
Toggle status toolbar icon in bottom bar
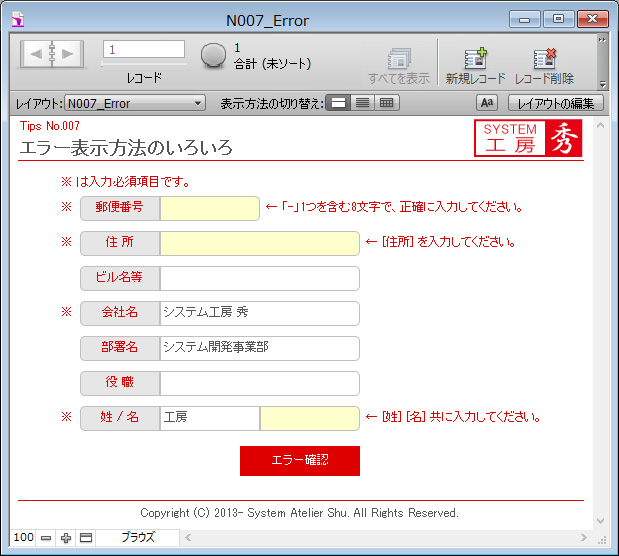tap(86, 538)
